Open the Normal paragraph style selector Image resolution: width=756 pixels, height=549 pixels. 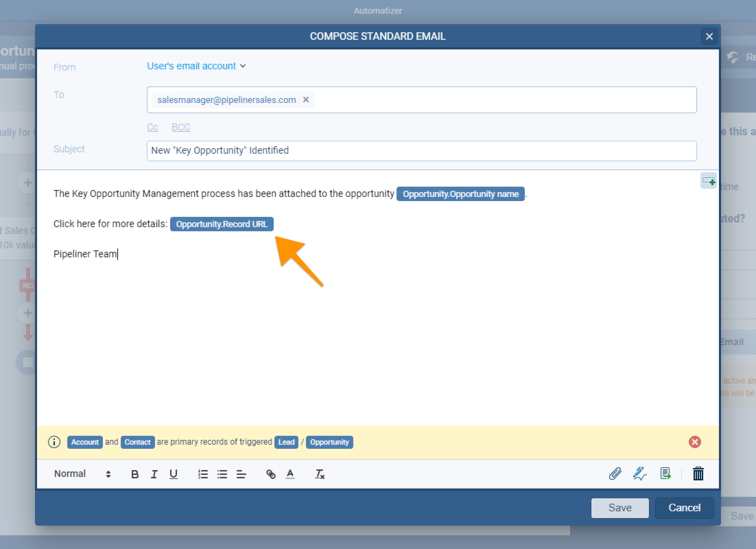(70, 474)
